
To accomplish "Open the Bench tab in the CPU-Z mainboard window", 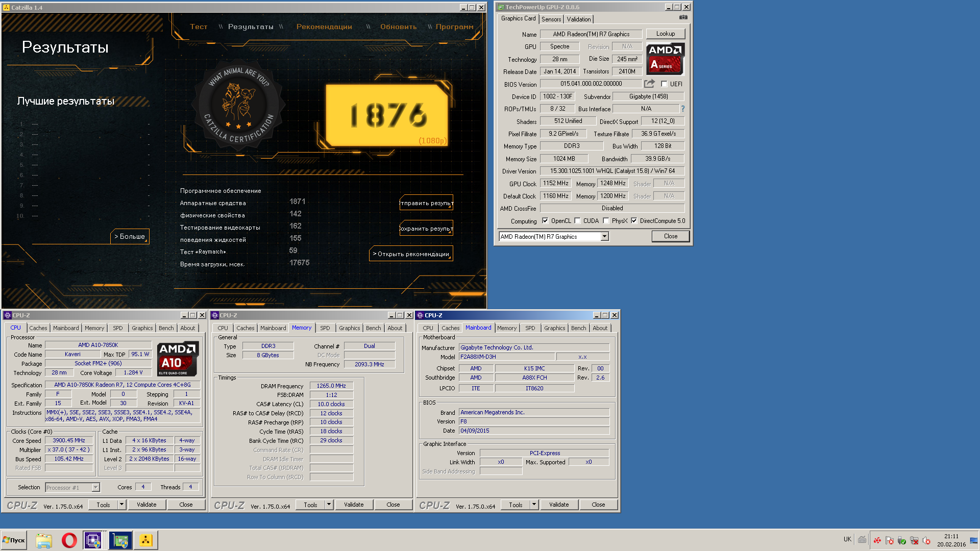I will (579, 328).
